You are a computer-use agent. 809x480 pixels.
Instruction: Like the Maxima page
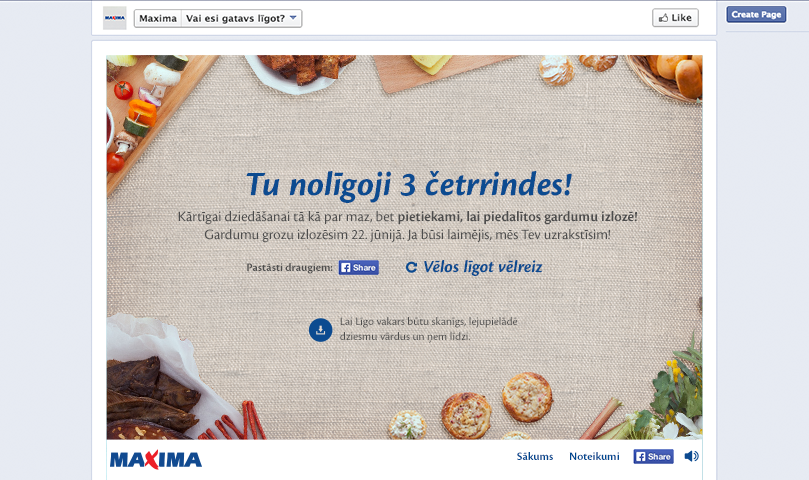pos(675,18)
